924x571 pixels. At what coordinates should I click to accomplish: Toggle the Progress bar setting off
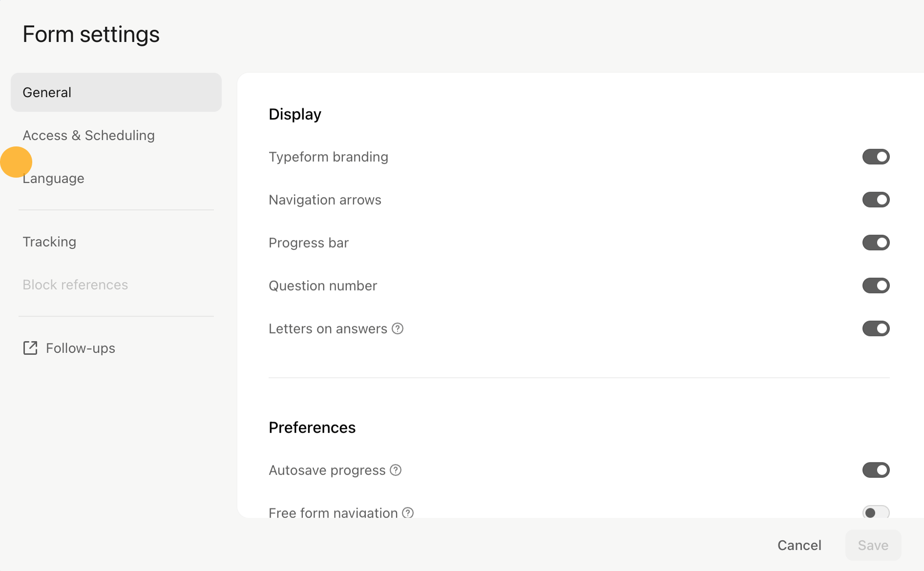coord(876,243)
